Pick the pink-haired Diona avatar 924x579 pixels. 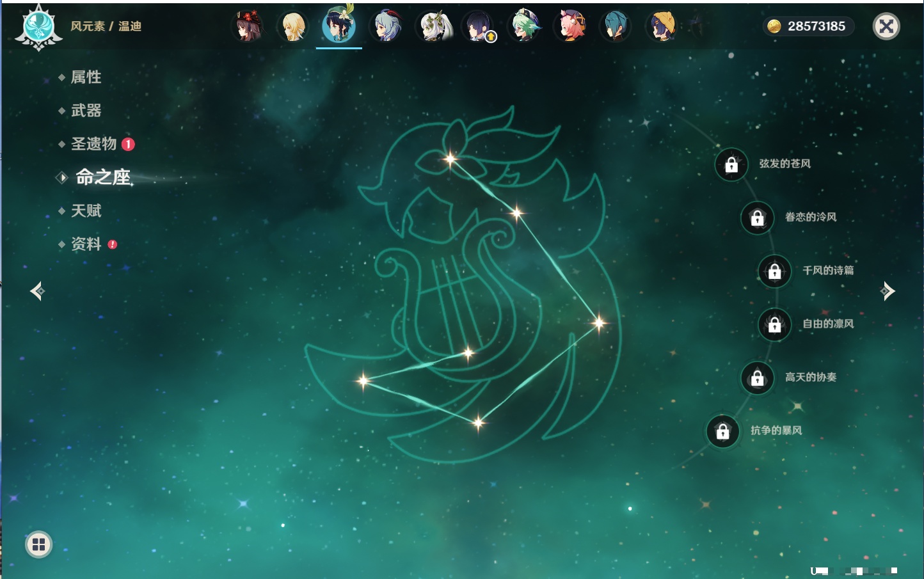[x=571, y=26]
